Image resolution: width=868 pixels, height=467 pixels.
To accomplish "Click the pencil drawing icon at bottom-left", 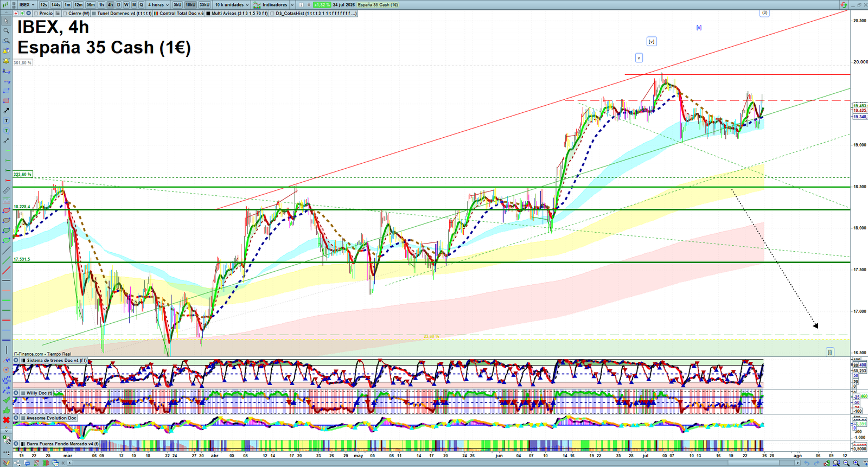I will point(6,463).
